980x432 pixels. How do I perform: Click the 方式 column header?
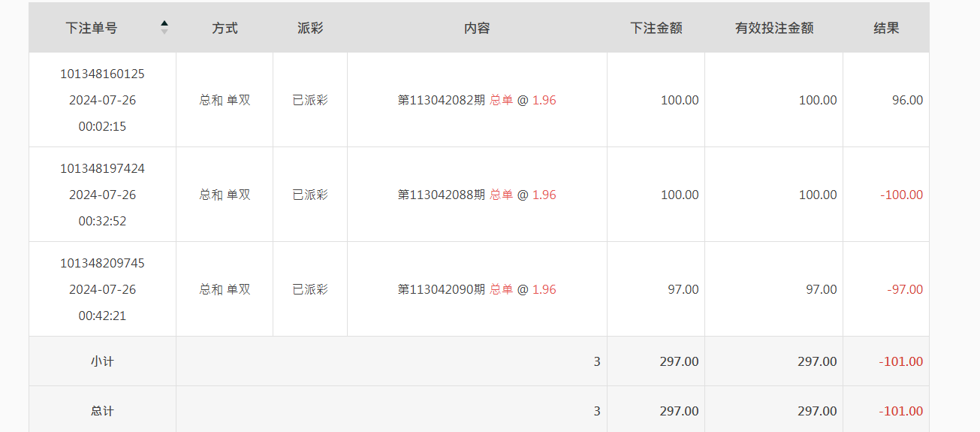225,28
